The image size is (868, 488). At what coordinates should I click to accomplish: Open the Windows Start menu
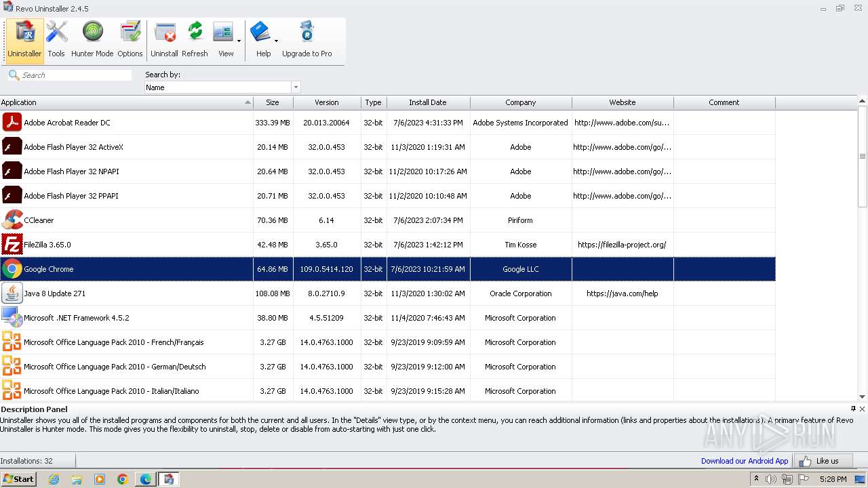click(18, 479)
